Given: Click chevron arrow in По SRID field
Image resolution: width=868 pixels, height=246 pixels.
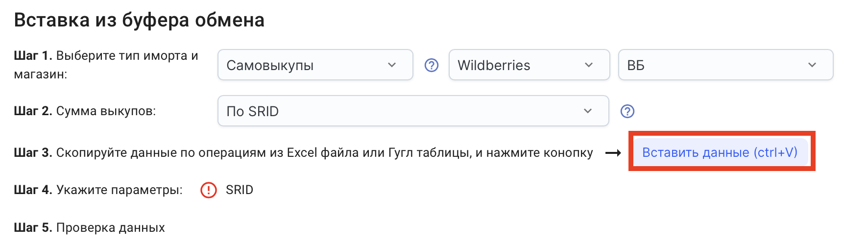Looking at the screenshot, I should tap(588, 111).
